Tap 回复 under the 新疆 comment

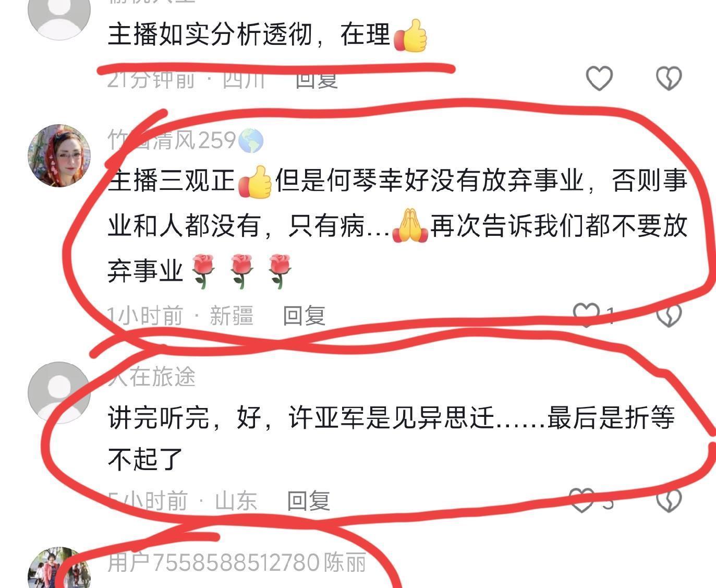[304, 316]
